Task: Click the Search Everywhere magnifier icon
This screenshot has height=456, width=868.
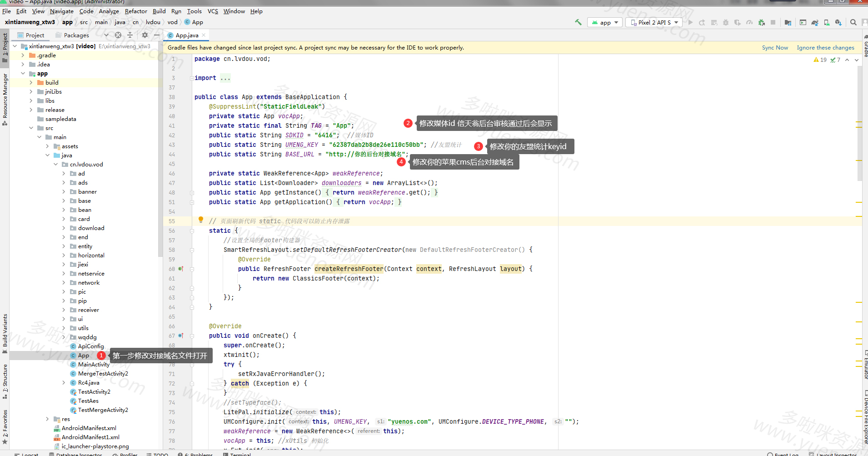Action: (853, 22)
